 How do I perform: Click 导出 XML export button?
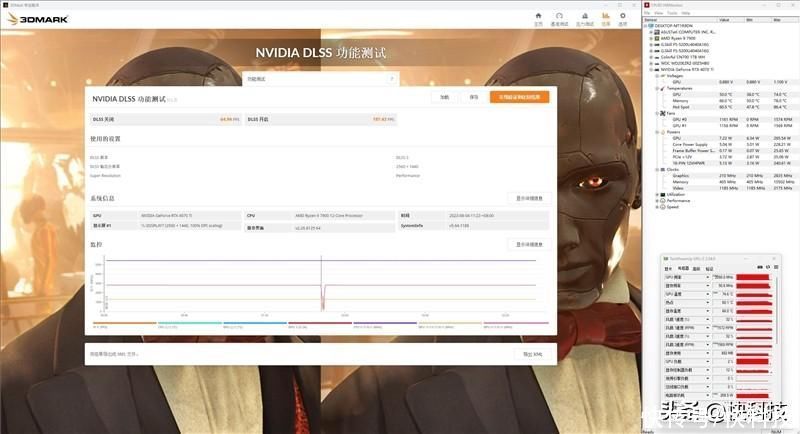(x=533, y=354)
